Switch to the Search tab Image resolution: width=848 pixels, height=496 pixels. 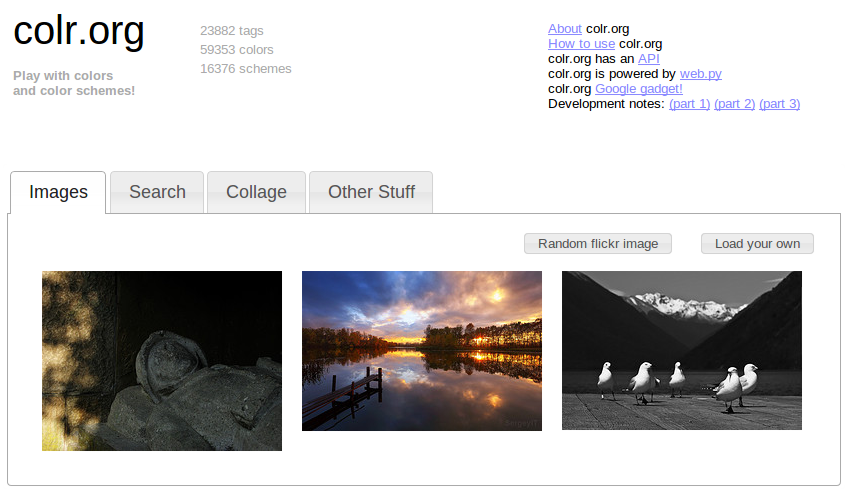[x=157, y=192]
